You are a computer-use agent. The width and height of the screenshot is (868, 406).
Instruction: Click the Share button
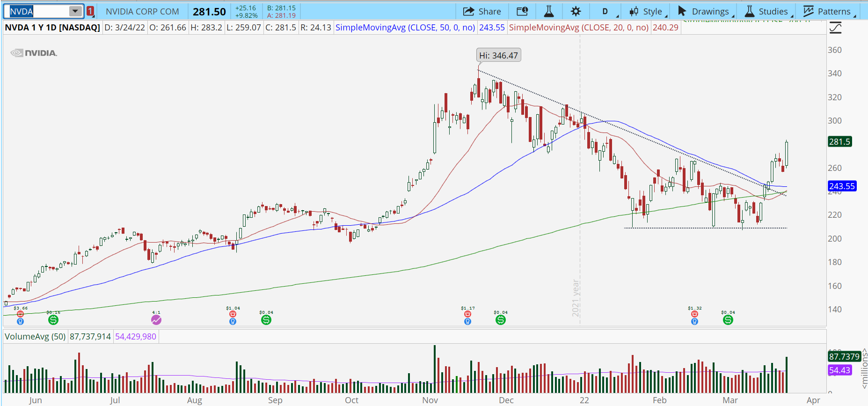[x=482, y=11]
